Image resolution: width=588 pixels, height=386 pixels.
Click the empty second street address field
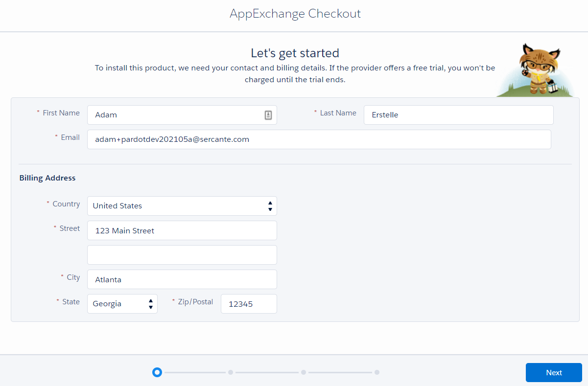point(182,255)
